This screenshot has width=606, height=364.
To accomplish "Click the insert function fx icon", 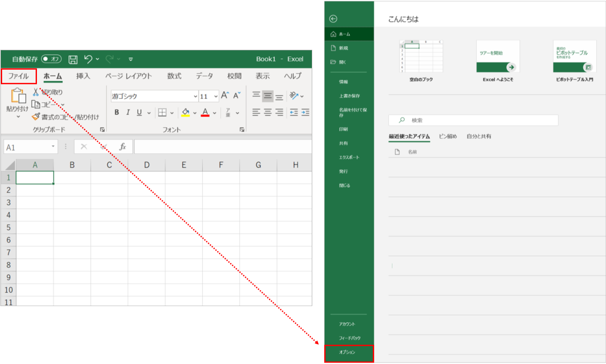I will [x=122, y=147].
